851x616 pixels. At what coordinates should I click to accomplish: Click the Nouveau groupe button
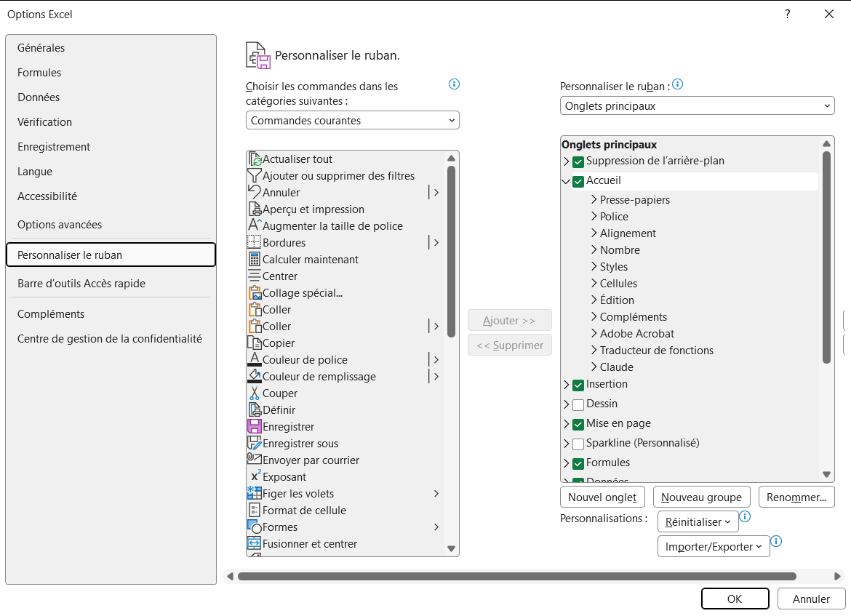[x=701, y=497]
